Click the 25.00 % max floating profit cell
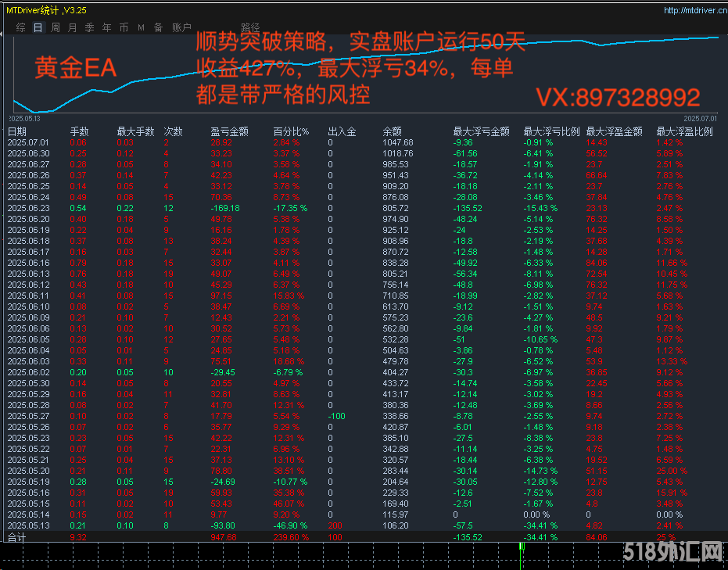The height and width of the screenshot is (570, 728). coord(672,471)
